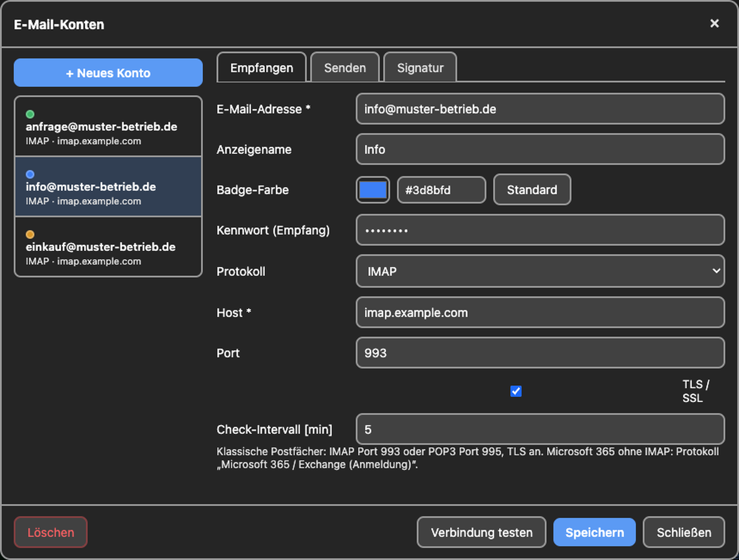Click the Löschen button
Image resolution: width=739 pixels, height=560 pixels.
click(x=51, y=533)
